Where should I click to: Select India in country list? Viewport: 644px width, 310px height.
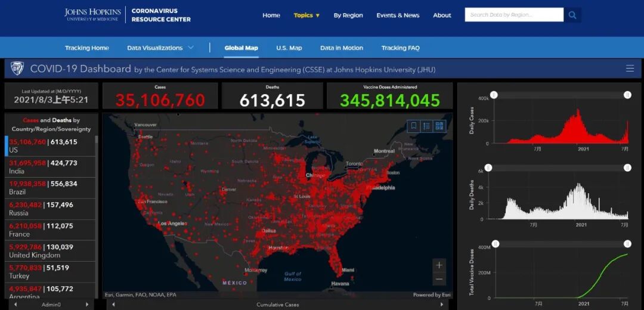pos(49,167)
